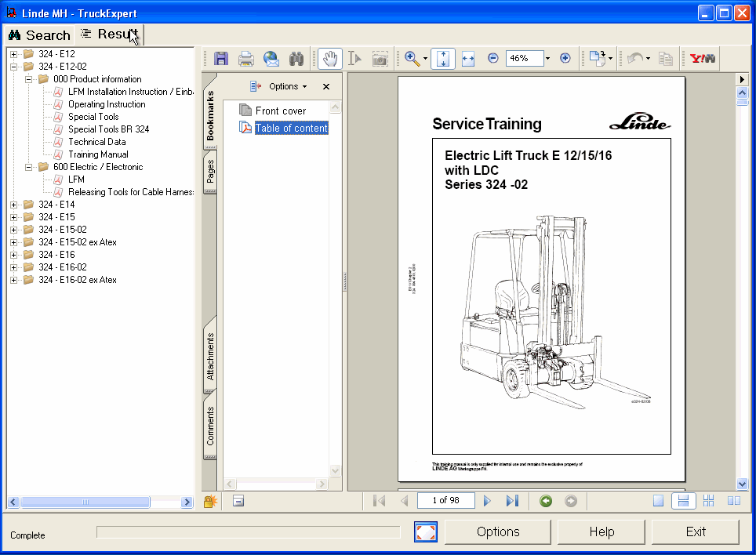Switch to the Bookmarks side tab
The height and width of the screenshot is (555, 756).
click(210, 115)
